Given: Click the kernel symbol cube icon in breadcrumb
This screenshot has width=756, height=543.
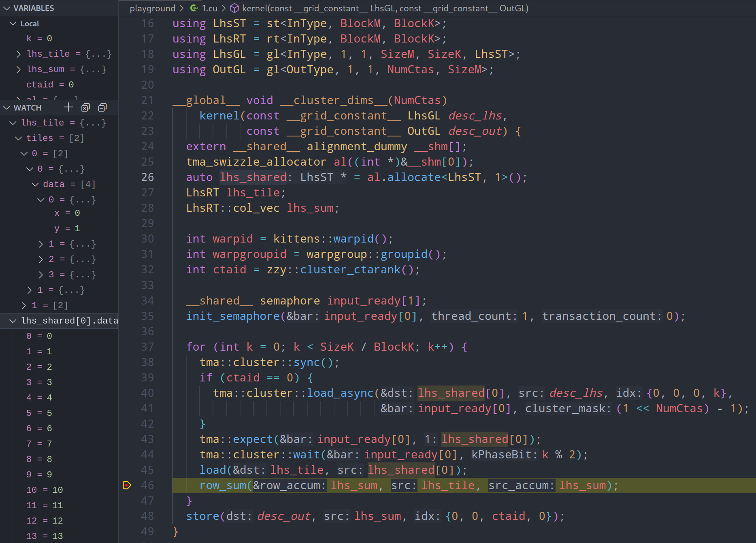Looking at the screenshot, I should pyautogui.click(x=234, y=8).
